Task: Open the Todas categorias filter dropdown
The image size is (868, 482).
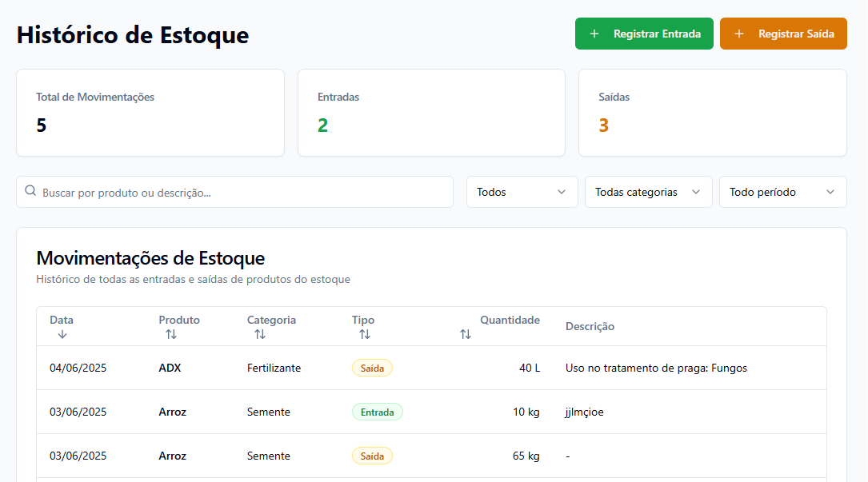Action: pos(648,192)
